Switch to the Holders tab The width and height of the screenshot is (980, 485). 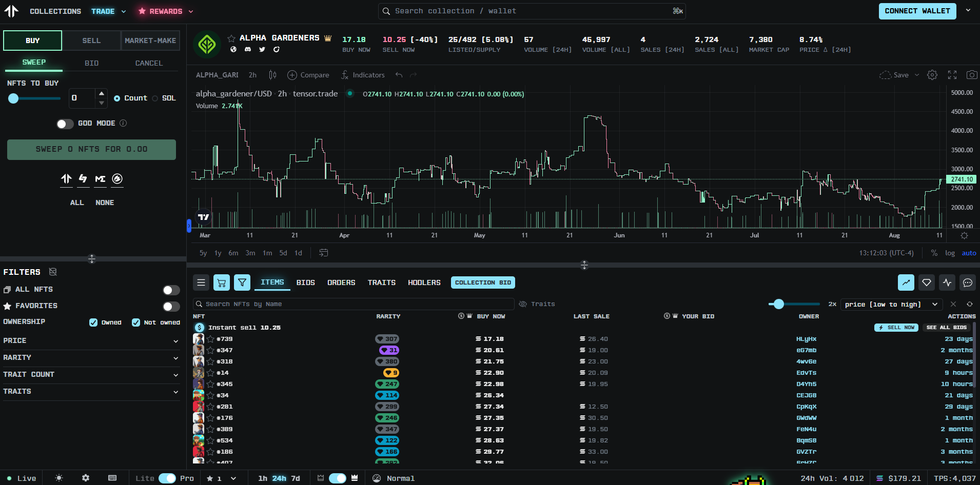click(x=424, y=282)
